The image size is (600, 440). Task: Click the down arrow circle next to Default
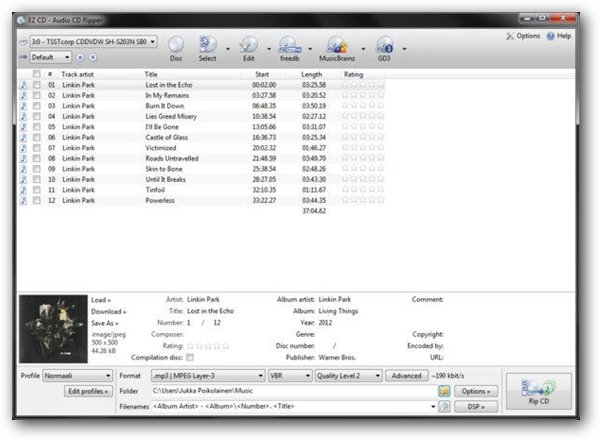93,57
